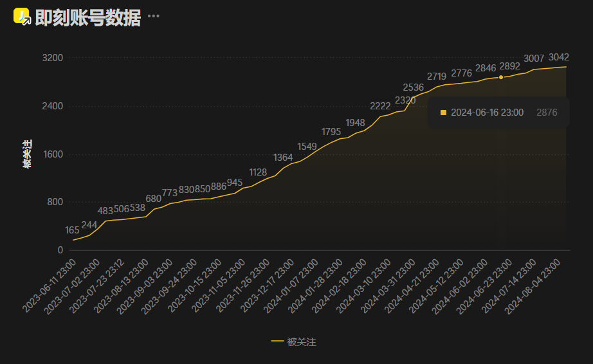This screenshot has height=364, width=593.
Task: Click the 2536 data label
Action: tap(413, 87)
